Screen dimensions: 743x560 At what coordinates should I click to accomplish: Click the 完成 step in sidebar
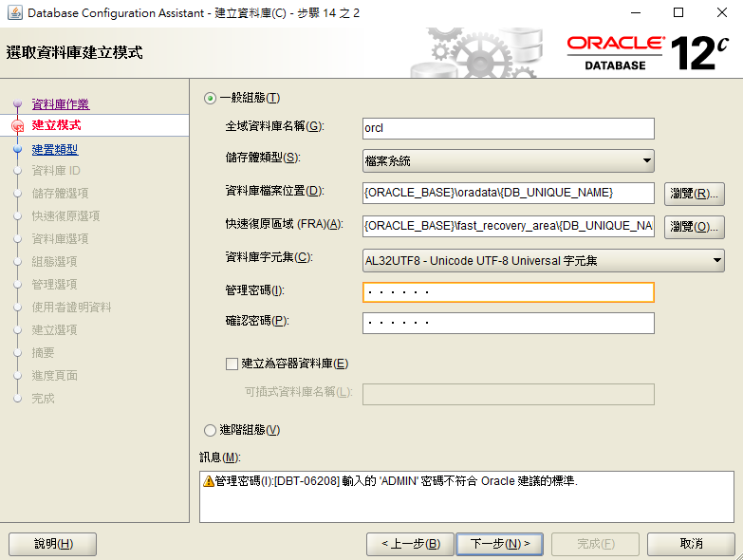[43, 399]
